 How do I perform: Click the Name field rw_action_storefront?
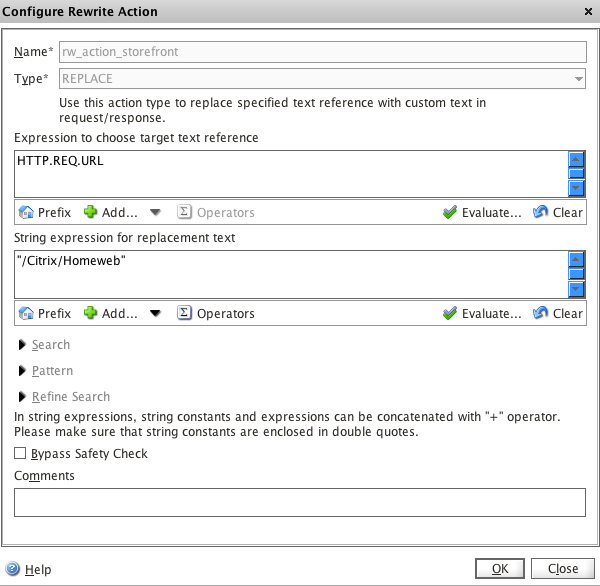(x=323, y=52)
